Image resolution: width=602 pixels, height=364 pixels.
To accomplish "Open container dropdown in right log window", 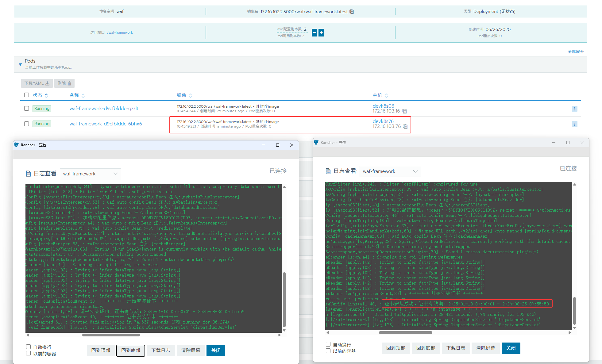I will point(390,171).
